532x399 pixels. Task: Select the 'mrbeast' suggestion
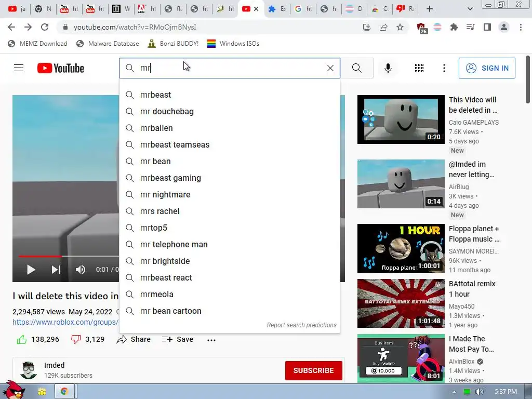point(229,95)
